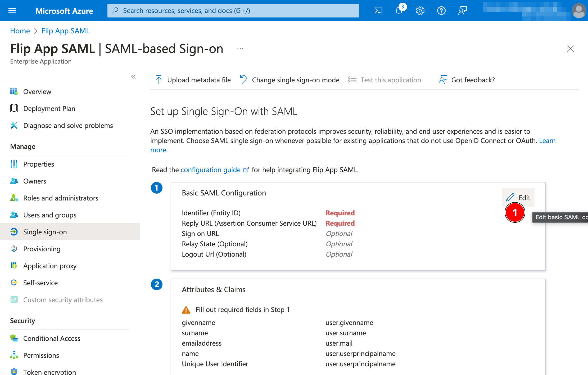588x375 pixels.
Task: Click the Microsoft Azure portal title
Action: (x=64, y=11)
